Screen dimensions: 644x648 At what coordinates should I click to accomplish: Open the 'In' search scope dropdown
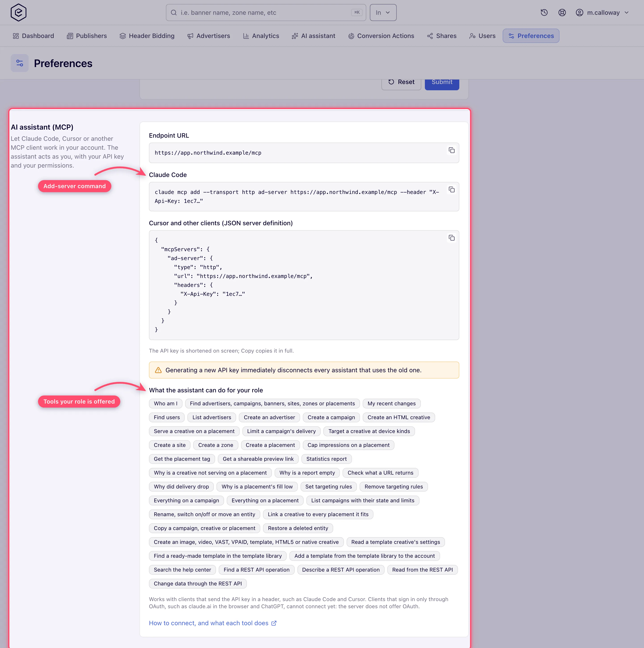pos(383,13)
